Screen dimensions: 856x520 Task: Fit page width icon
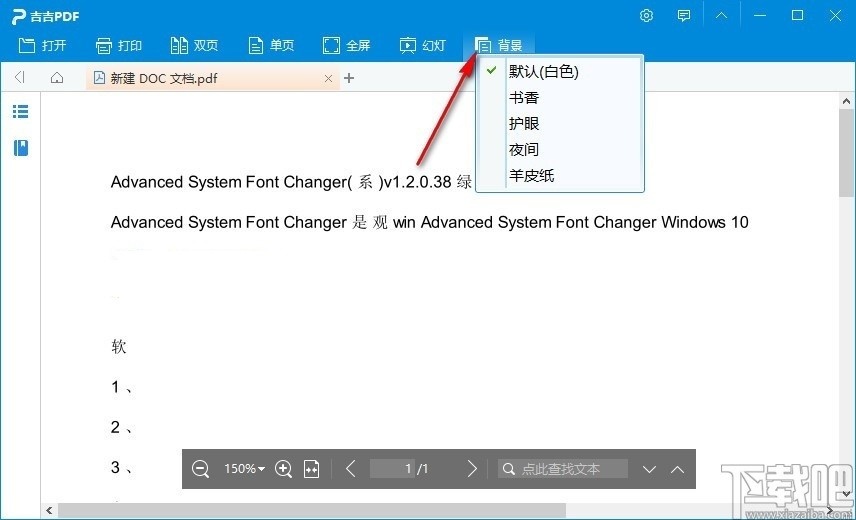coord(312,469)
